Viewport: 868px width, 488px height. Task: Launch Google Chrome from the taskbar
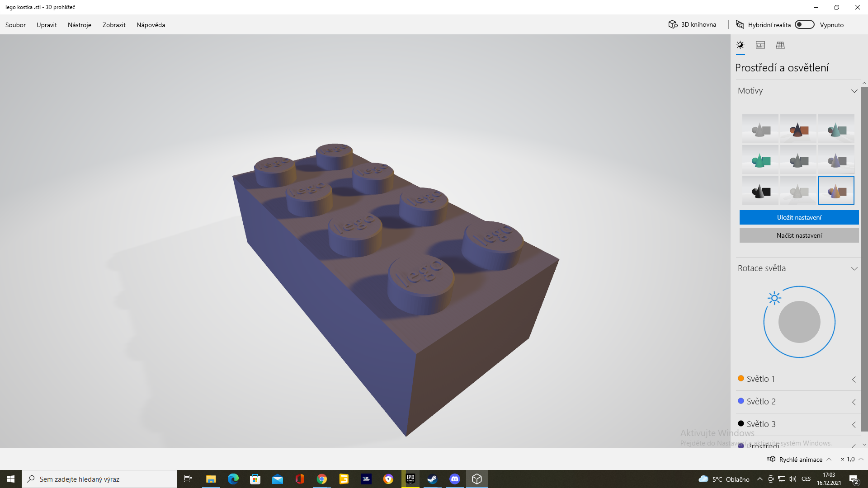pos(321,479)
